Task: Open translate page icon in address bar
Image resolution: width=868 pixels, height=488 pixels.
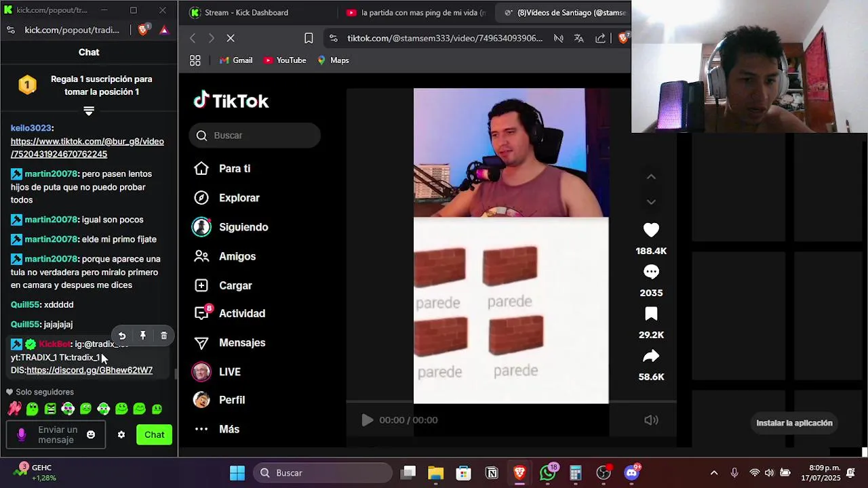Action: pyautogui.click(x=578, y=39)
